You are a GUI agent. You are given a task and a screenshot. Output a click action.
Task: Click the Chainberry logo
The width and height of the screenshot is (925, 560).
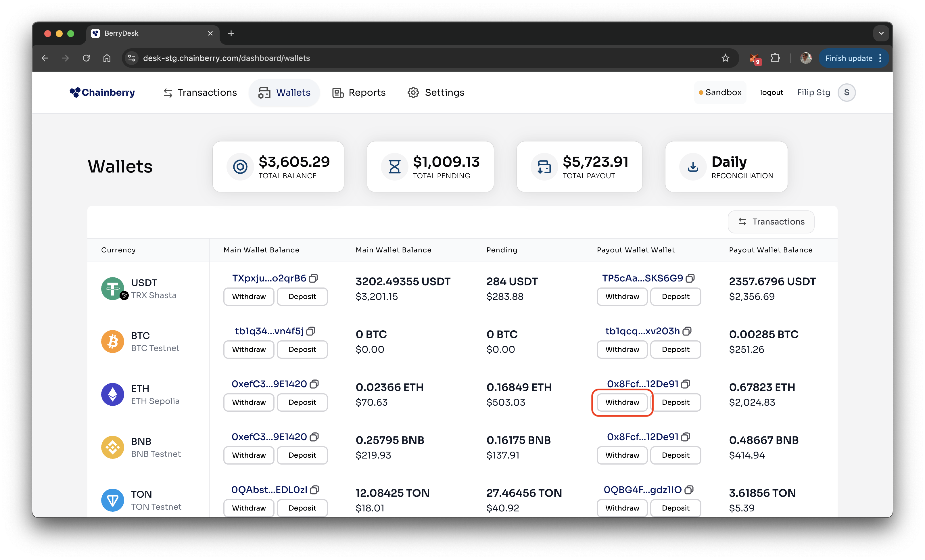click(102, 92)
